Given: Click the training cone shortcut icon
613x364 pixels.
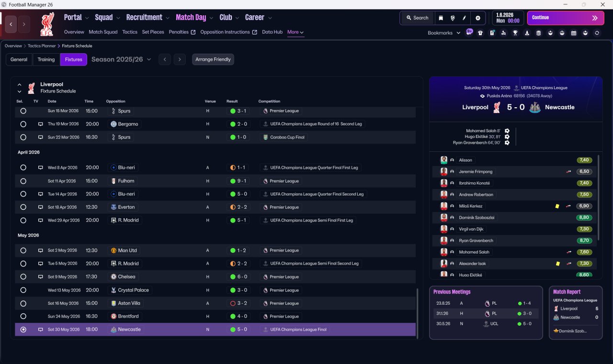Looking at the screenshot, I should [527, 33].
